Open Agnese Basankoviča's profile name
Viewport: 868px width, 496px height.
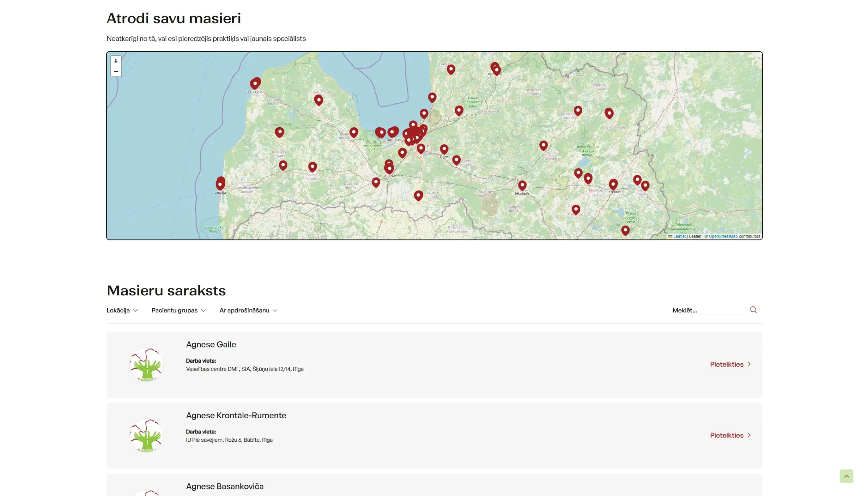(x=225, y=486)
